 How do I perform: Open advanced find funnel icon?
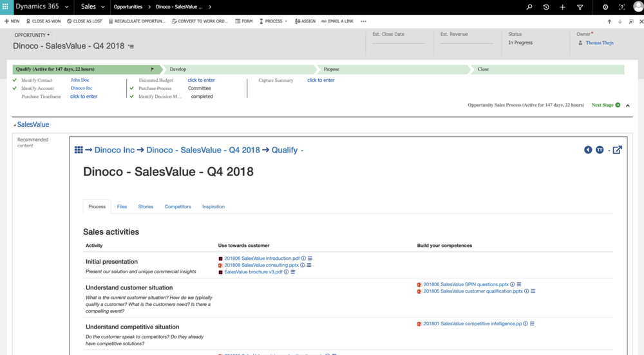(x=580, y=7)
